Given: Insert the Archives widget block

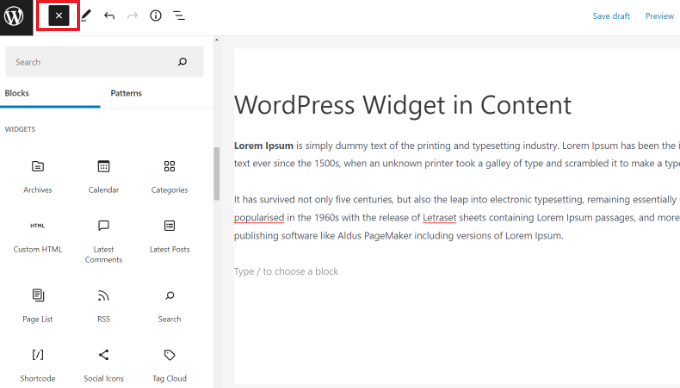Looking at the screenshot, I should [x=38, y=177].
